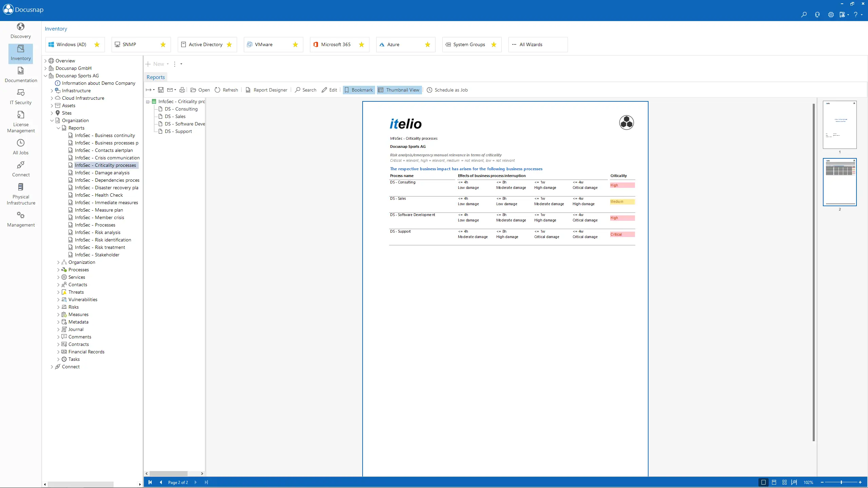Toggle the Bookmark panel button
This screenshot has width=868, height=488.
[x=359, y=90]
